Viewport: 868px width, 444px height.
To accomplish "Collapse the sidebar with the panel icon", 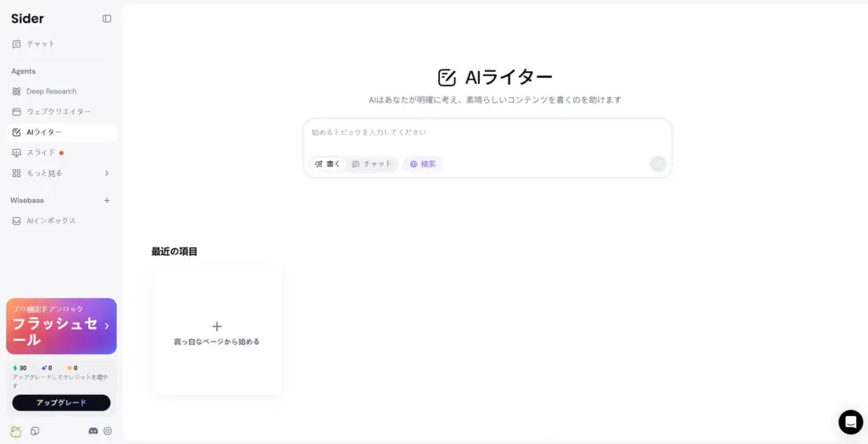I will pyautogui.click(x=107, y=19).
